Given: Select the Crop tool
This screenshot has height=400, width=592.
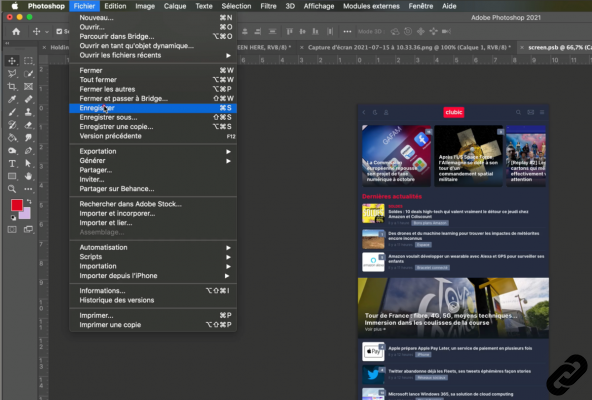Looking at the screenshot, I should 12,86.
